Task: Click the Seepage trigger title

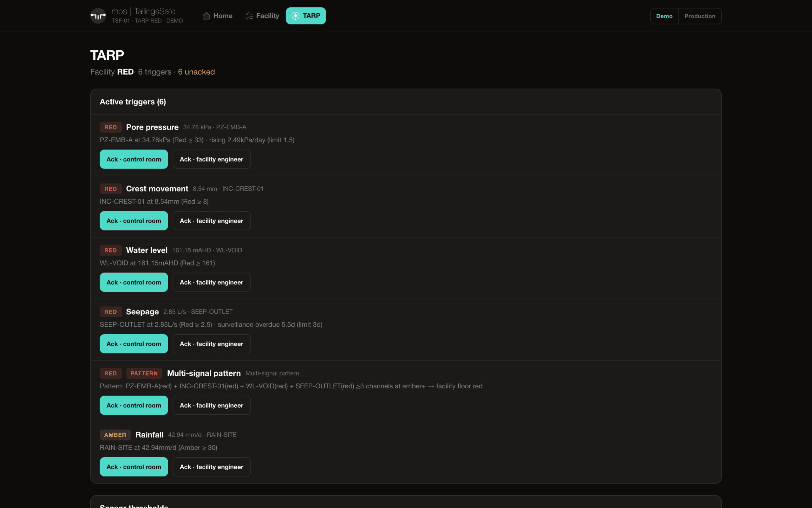Action: 142,312
